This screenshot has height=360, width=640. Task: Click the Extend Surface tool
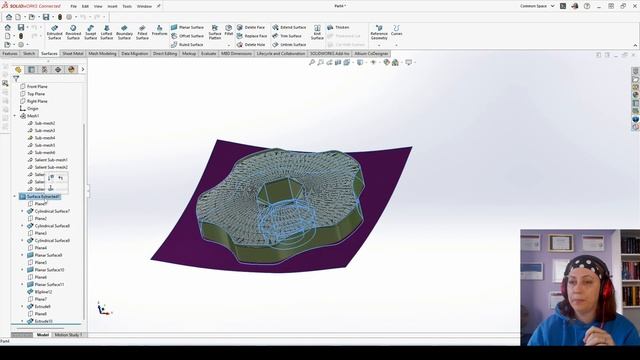[x=289, y=27]
